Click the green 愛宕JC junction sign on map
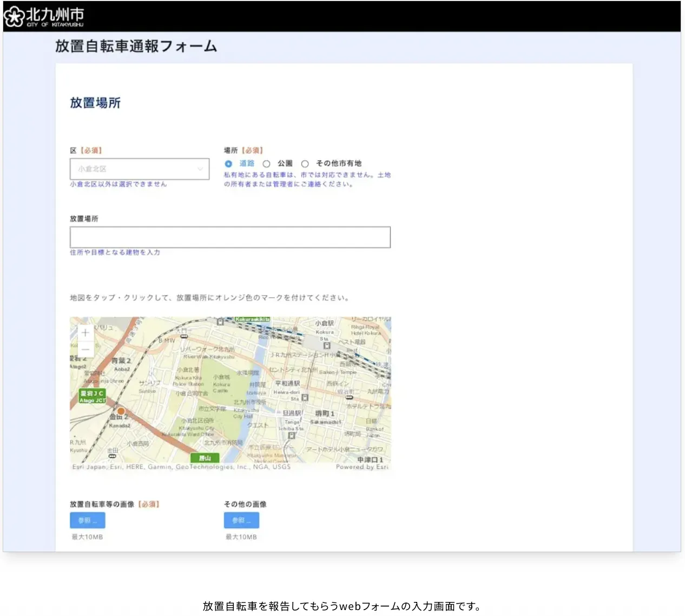This screenshot has height=616, width=685. tap(93, 396)
